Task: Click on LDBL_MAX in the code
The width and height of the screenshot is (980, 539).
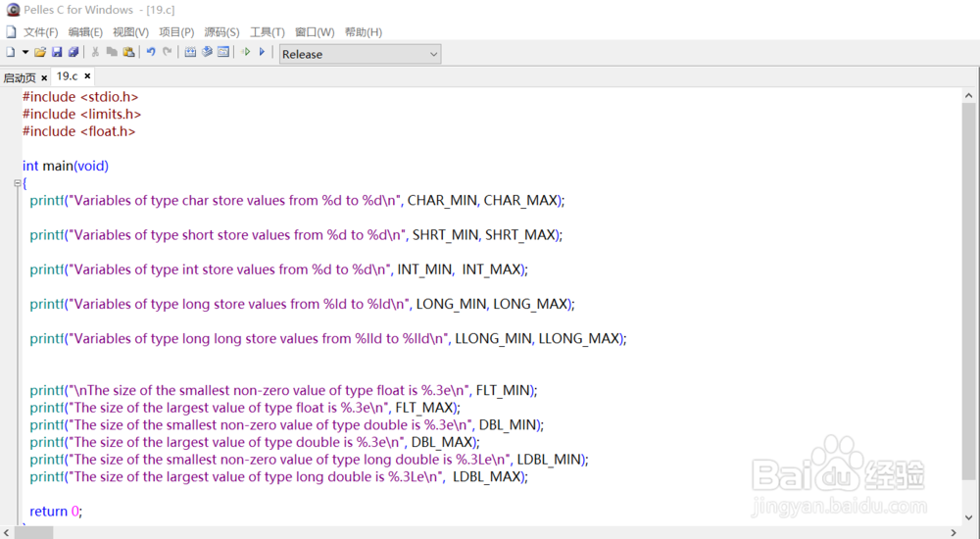Action: click(x=487, y=477)
